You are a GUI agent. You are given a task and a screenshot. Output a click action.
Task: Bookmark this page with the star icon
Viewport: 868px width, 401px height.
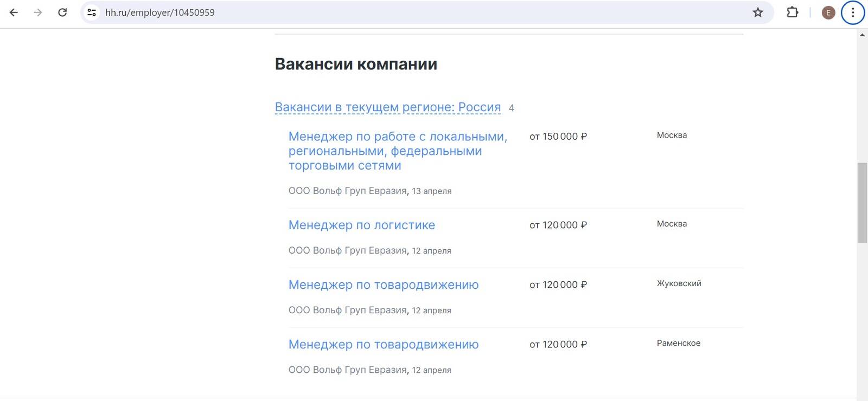(758, 12)
